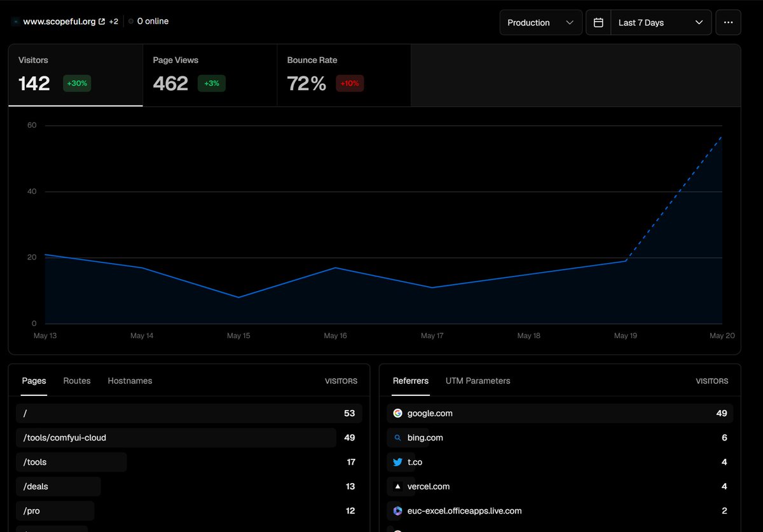Click the Bing search icon in Referrers
This screenshot has height=532, width=763.
pyautogui.click(x=397, y=438)
